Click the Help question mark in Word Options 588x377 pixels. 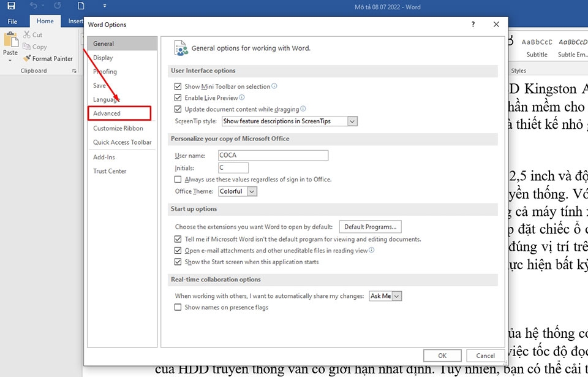[x=473, y=25]
